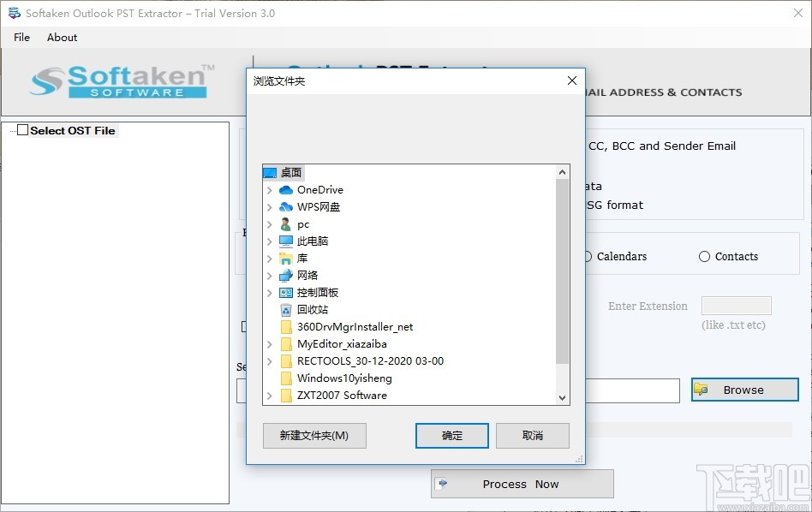The width and height of the screenshot is (812, 512).
Task: Click the 此电脑 computer icon
Action: (x=285, y=241)
